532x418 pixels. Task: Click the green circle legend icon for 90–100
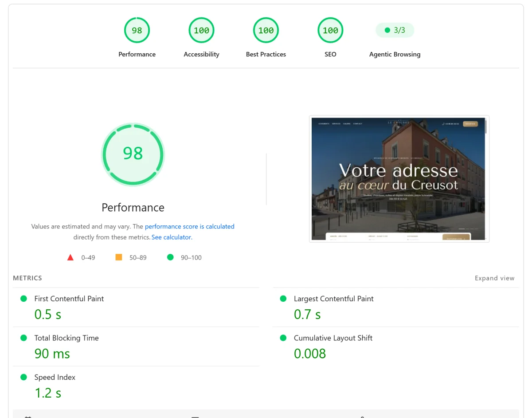[170, 257]
